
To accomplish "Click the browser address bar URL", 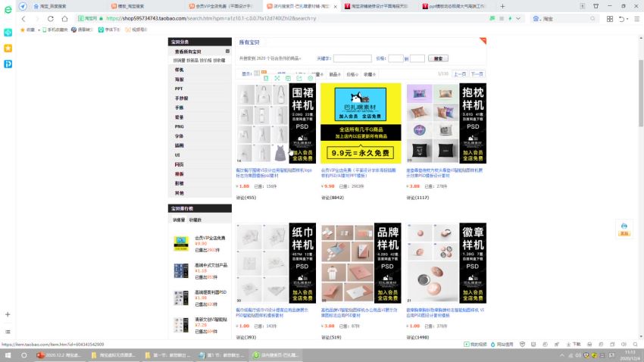I will [x=211, y=18].
